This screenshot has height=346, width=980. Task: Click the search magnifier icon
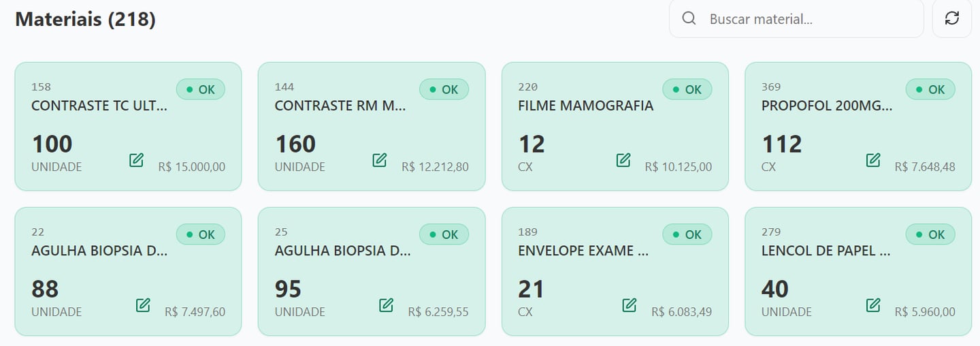point(689,18)
